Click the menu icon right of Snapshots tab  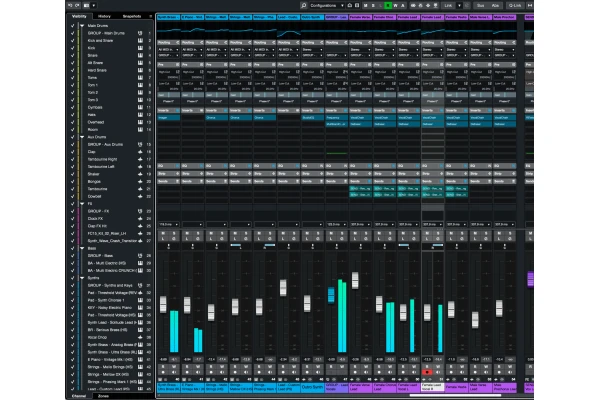point(150,16)
